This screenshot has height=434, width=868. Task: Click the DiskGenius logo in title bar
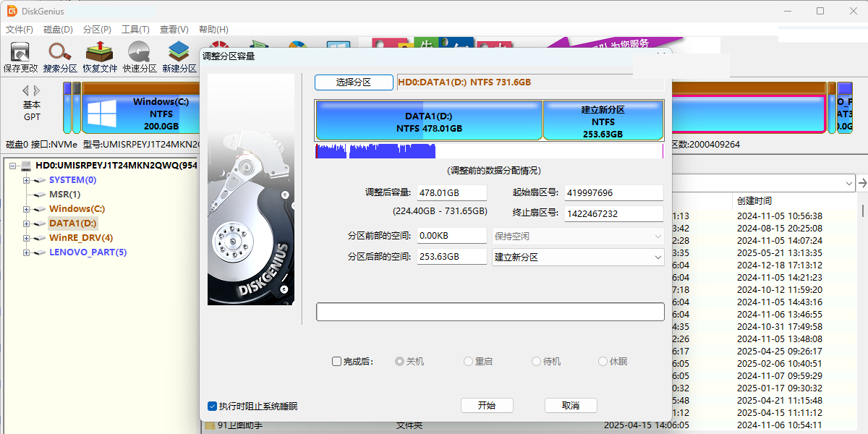tap(12, 11)
